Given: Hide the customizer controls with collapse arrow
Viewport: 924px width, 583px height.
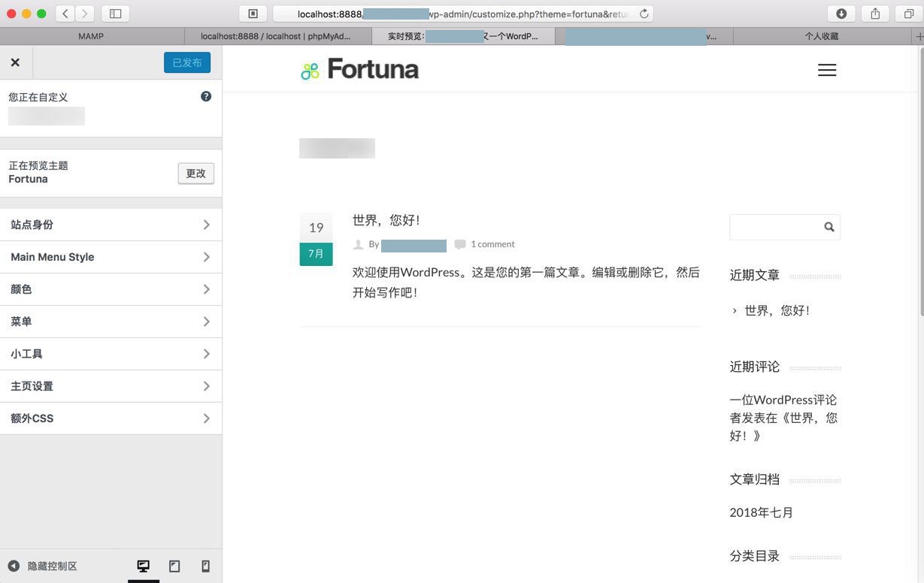Looking at the screenshot, I should (x=14, y=566).
